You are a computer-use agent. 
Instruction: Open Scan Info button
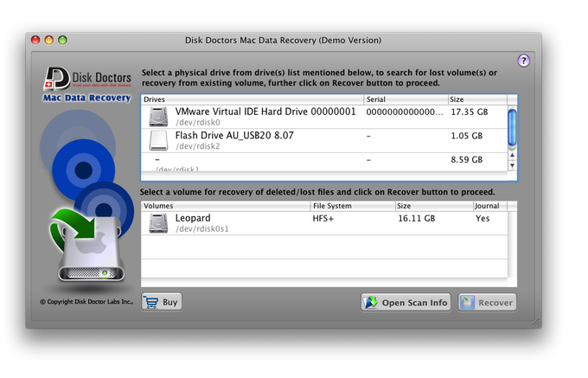tap(406, 302)
